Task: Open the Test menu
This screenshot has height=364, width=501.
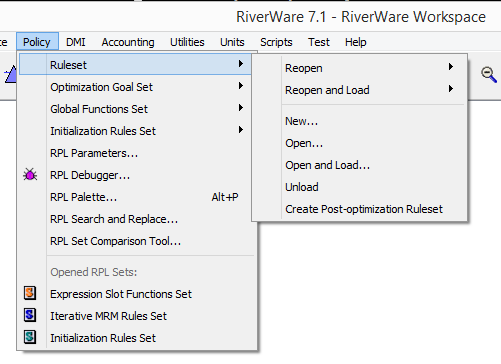Action: pyautogui.click(x=319, y=42)
